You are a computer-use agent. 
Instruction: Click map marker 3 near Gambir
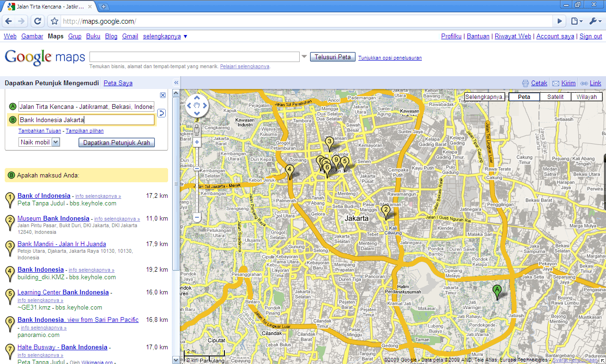(x=330, y=143)
